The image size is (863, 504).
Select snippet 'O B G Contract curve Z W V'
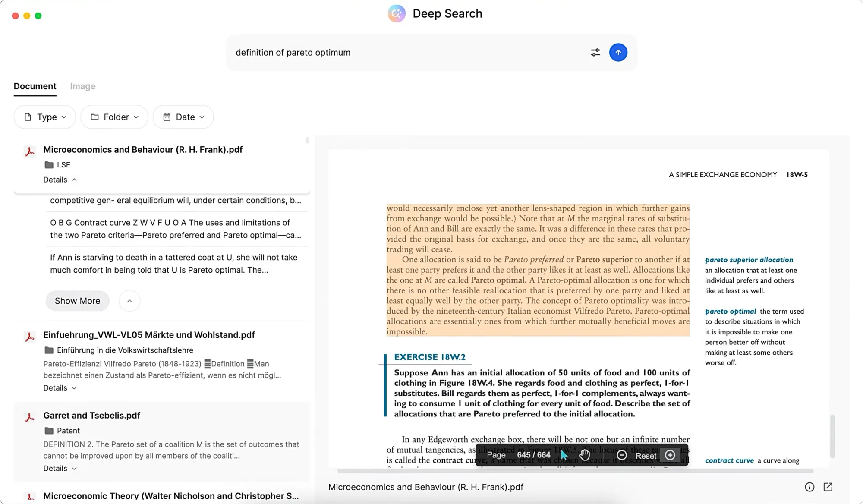point(176,229)
